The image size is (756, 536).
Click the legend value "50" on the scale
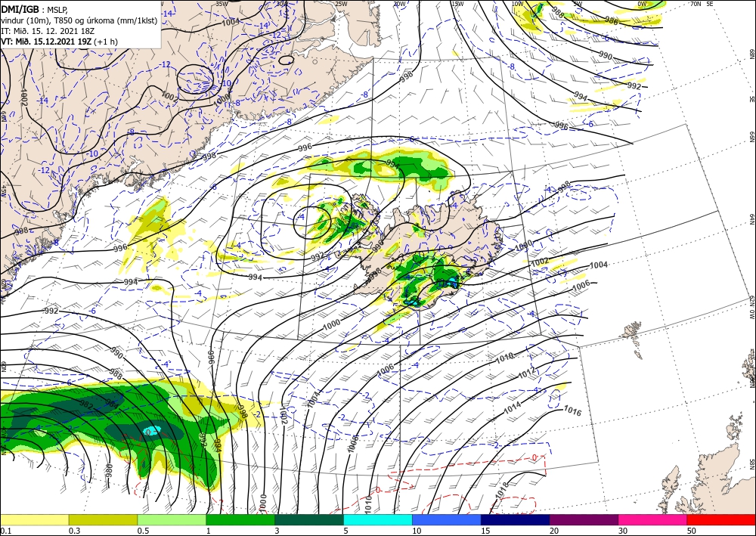[692, 531]
